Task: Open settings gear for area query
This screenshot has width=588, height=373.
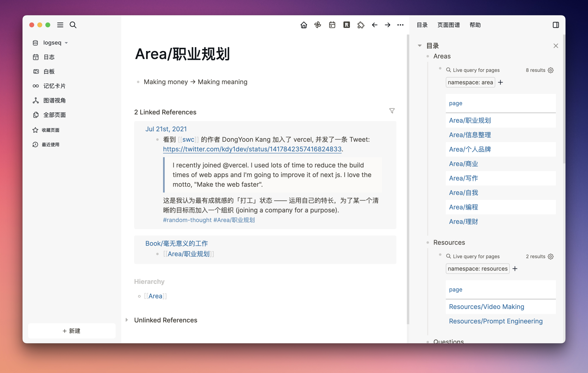Action: coord(551,70)
